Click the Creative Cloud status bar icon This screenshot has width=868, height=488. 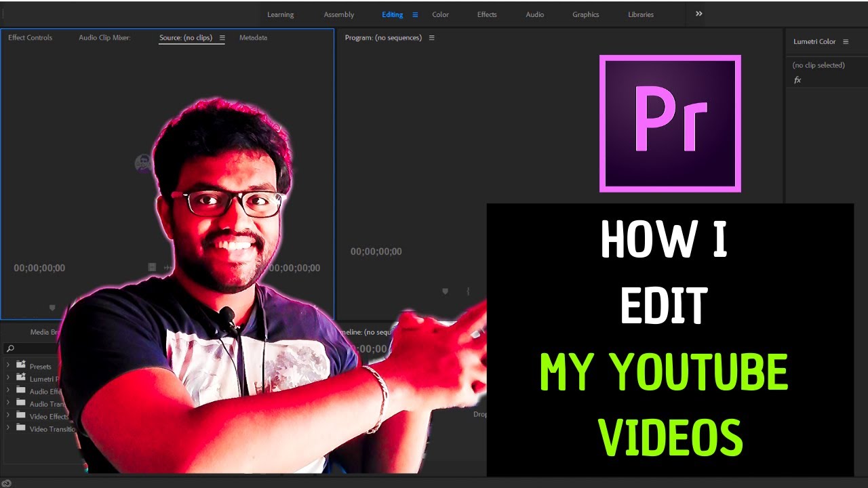click(7, 483)
